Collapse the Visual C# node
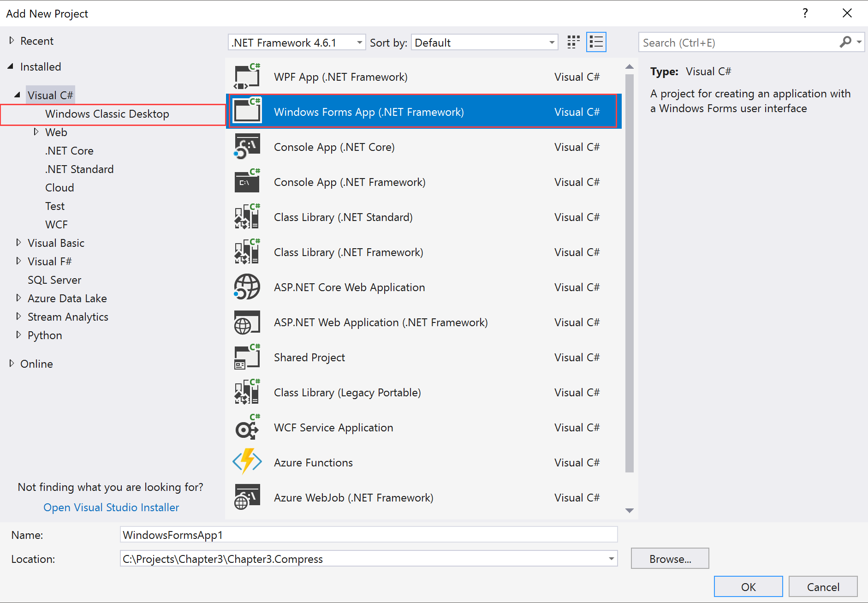The image size is (868, 603). tap(18, 95)
